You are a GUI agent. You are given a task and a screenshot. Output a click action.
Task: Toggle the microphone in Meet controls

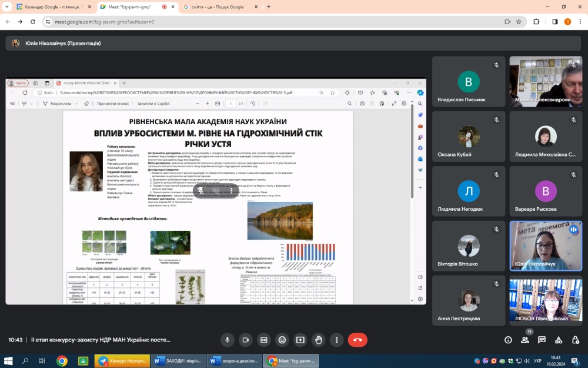(227, 340)
